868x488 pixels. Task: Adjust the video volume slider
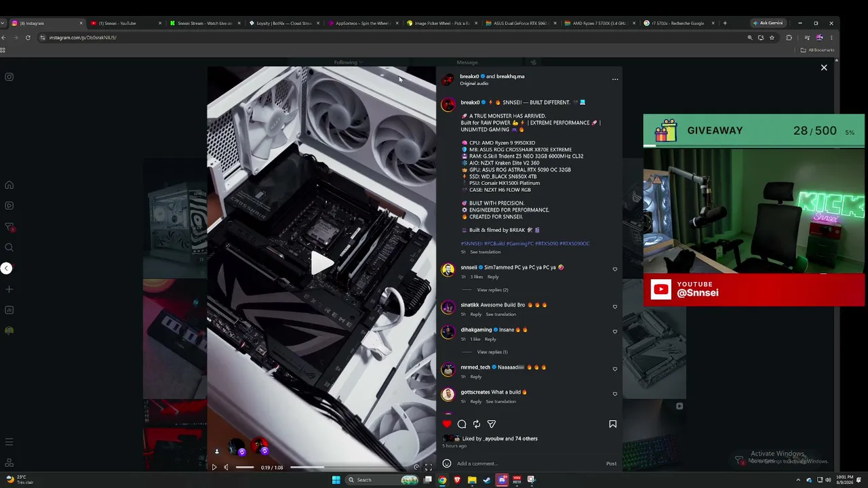pyautogui.click(x=245, y=467)
